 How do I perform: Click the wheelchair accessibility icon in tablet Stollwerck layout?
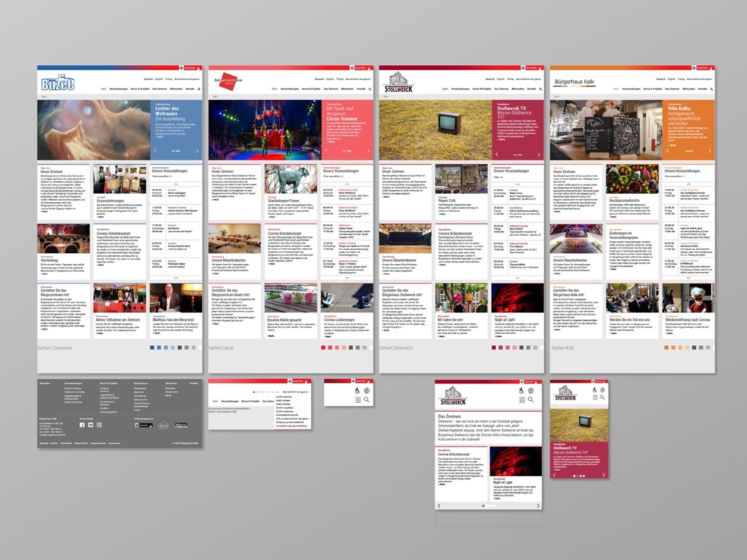[x=522, y=390]
